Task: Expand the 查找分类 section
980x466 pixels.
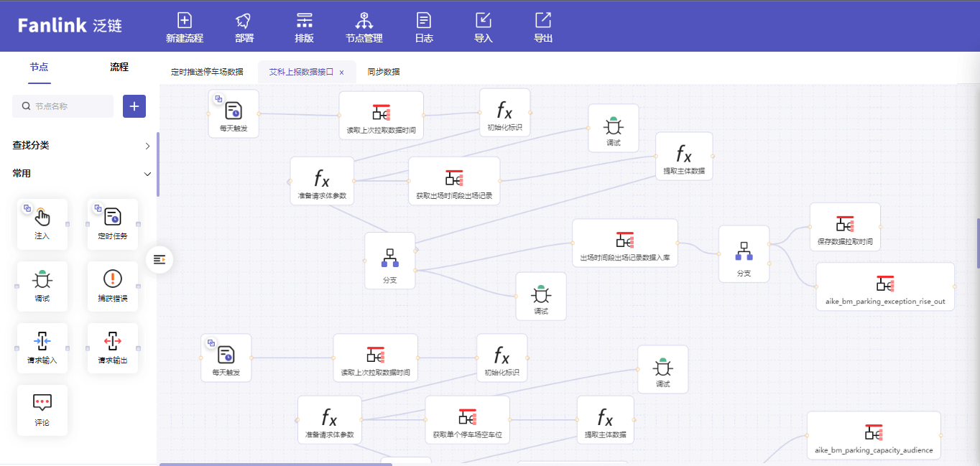Action: 147,146
